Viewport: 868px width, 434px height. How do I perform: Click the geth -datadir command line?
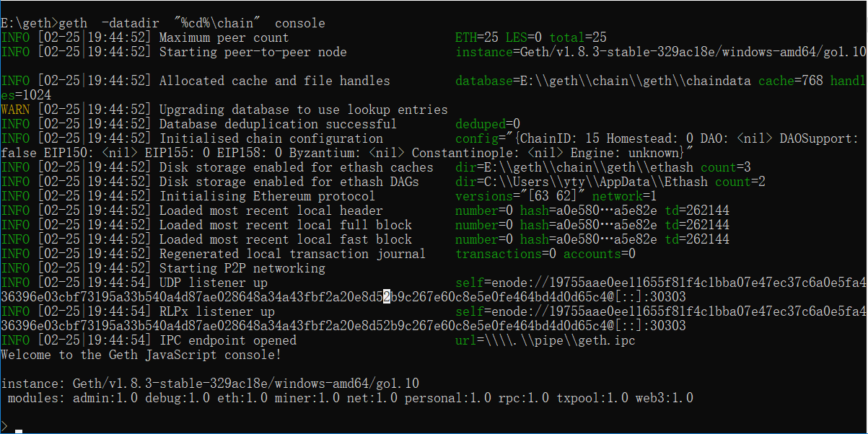tap(163, 23)
